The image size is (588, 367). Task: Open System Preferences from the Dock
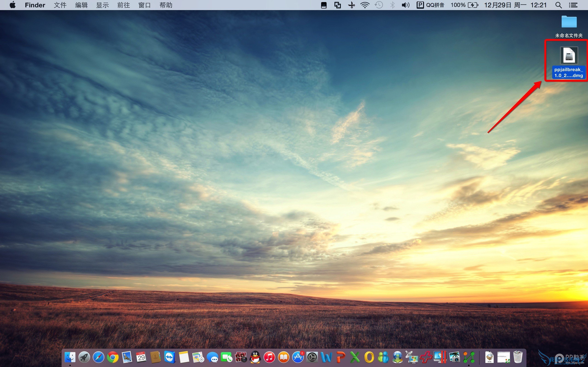[x=312, y=357]
